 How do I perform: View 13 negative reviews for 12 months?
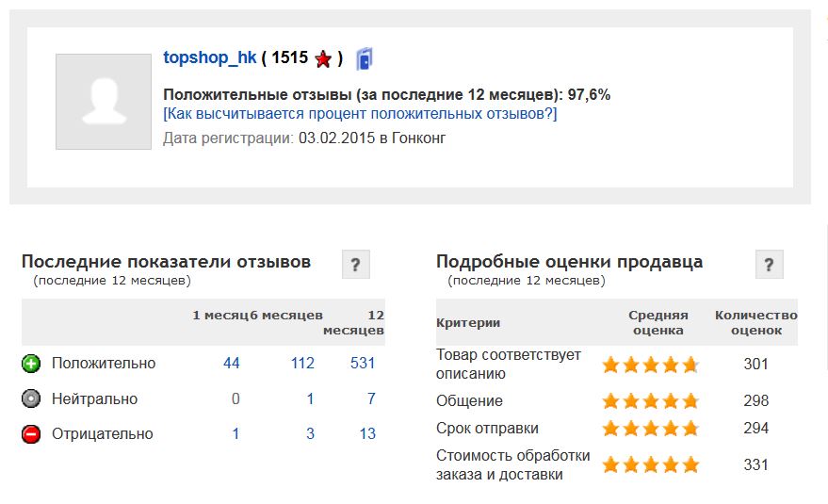[x=367, y=434]
